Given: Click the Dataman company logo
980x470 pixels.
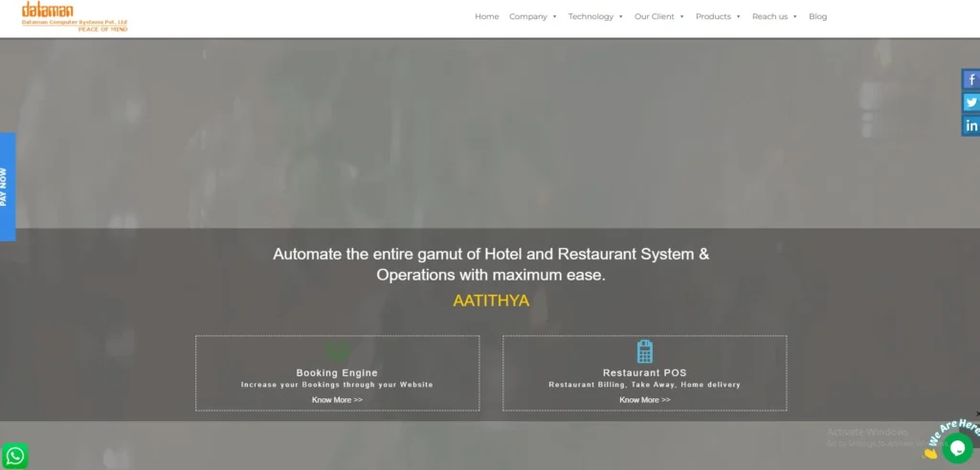Looking at the screenshot, I should click(x=75, y=17).
